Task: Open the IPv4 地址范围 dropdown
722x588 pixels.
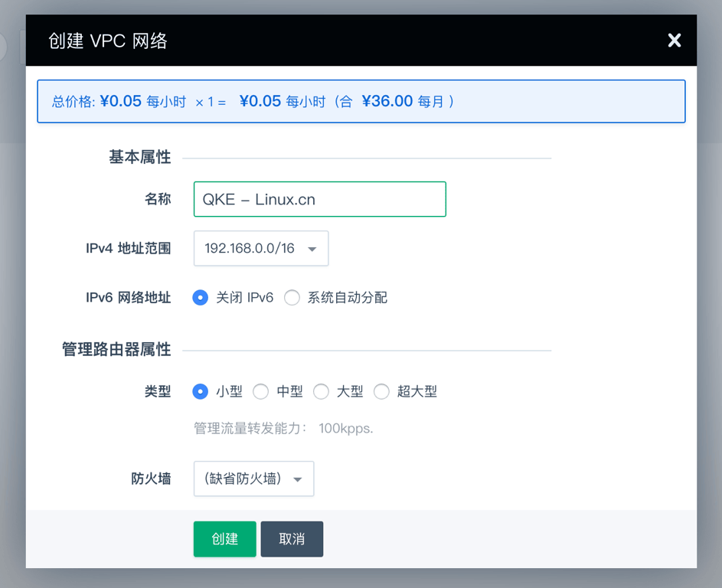Action: [261, 249]
